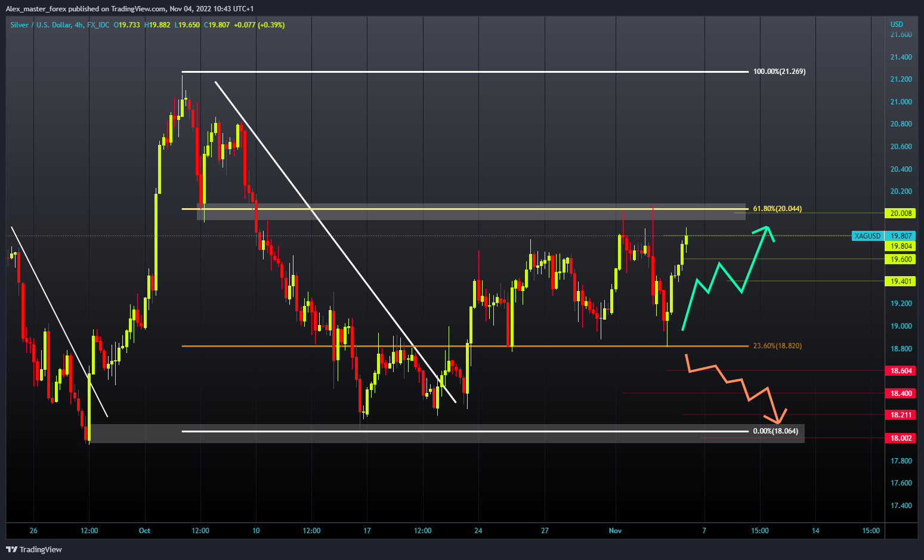Select the XAGUSD symbol price label

(867, 236)
